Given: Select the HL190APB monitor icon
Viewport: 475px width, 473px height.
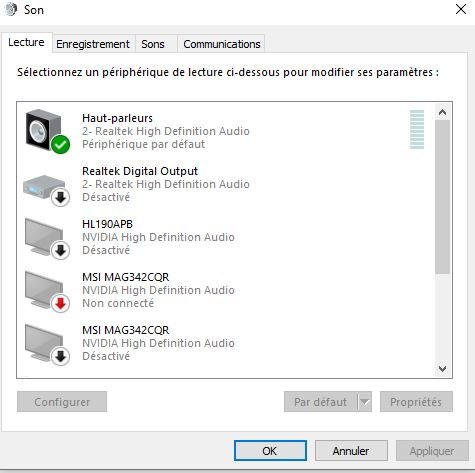Looking at the screenshot, I should (x=47, y=238).
